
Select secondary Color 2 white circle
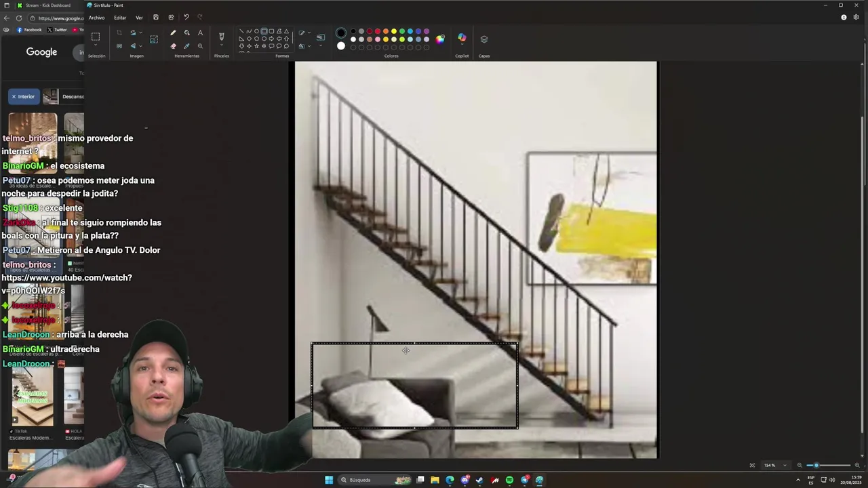(x=341, y=46)
